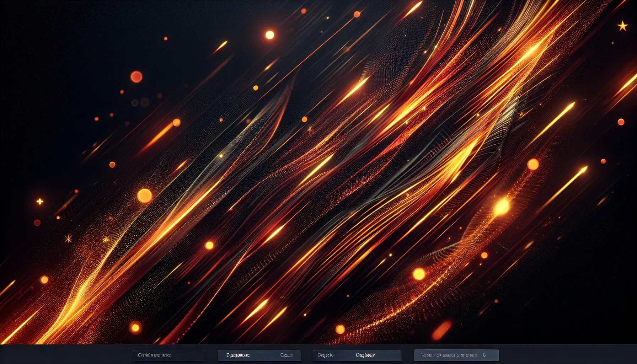Click the thin eight-pointed asterisk sparkle
The width and height of the screenshot is (637, 364).
tap(68, 239)
